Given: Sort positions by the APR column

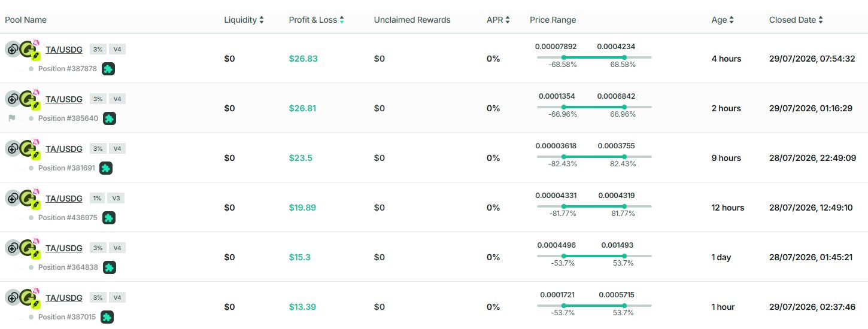Looking at the screenshot, I should 498,20.
